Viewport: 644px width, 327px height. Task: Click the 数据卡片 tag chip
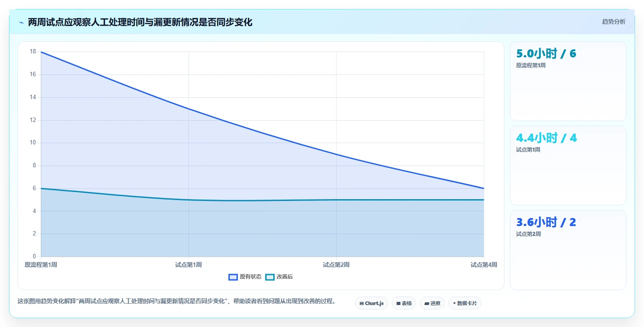click(465, 303)
